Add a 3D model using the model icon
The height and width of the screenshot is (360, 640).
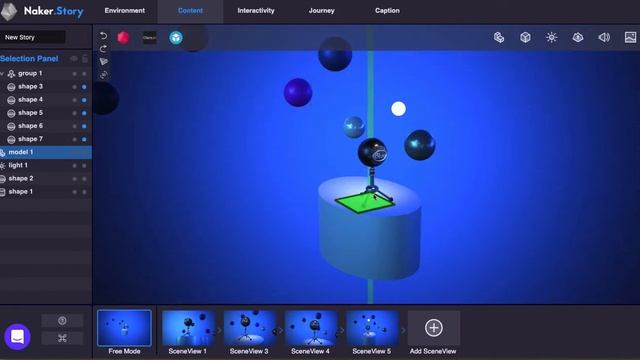[x=499, y=38]
